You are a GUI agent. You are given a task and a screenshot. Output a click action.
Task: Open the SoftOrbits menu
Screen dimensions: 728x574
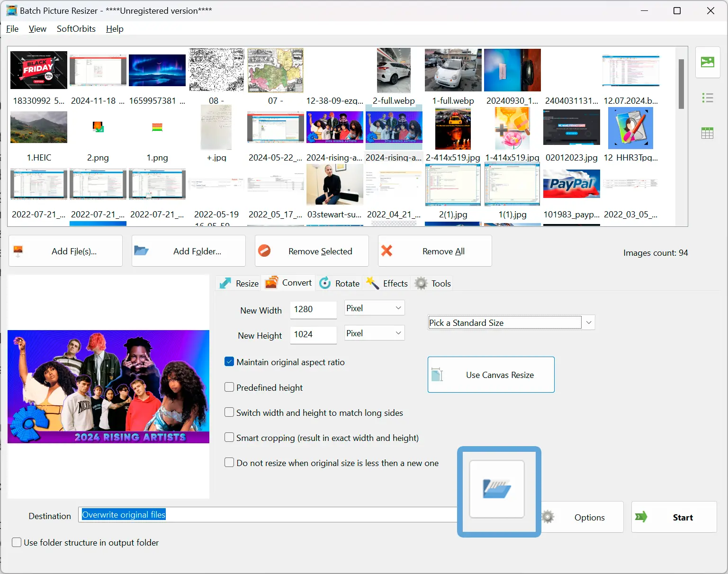tap(76, 29)
